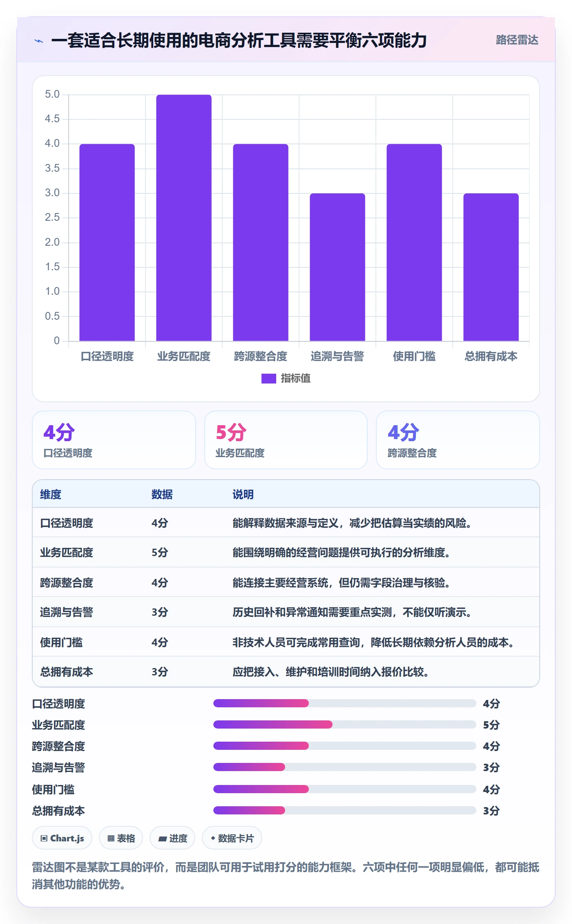Viewport: 572px width, 924px height.
Task: Select the 进度 tag chip
Action: pyautogui.click(x=172, y=838)
